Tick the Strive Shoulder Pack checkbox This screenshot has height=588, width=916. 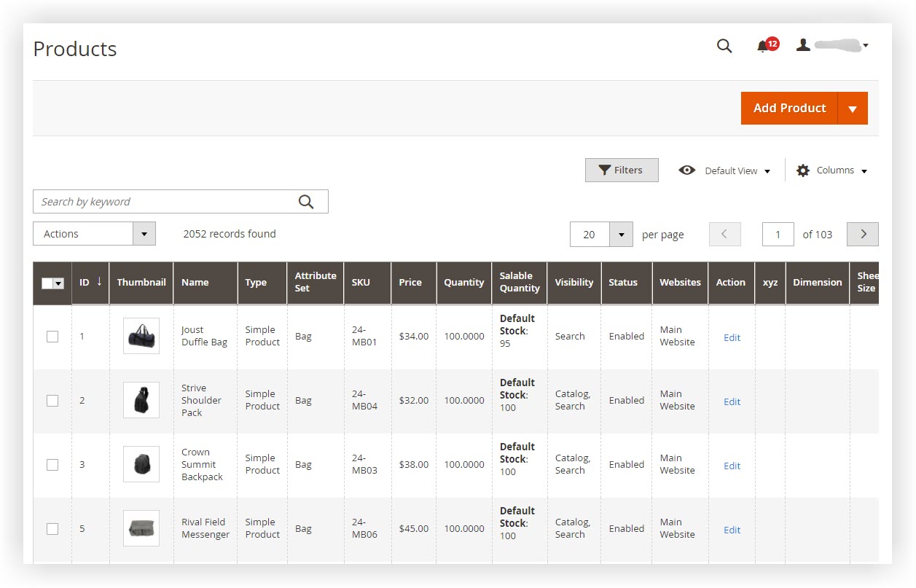[52, 401]
